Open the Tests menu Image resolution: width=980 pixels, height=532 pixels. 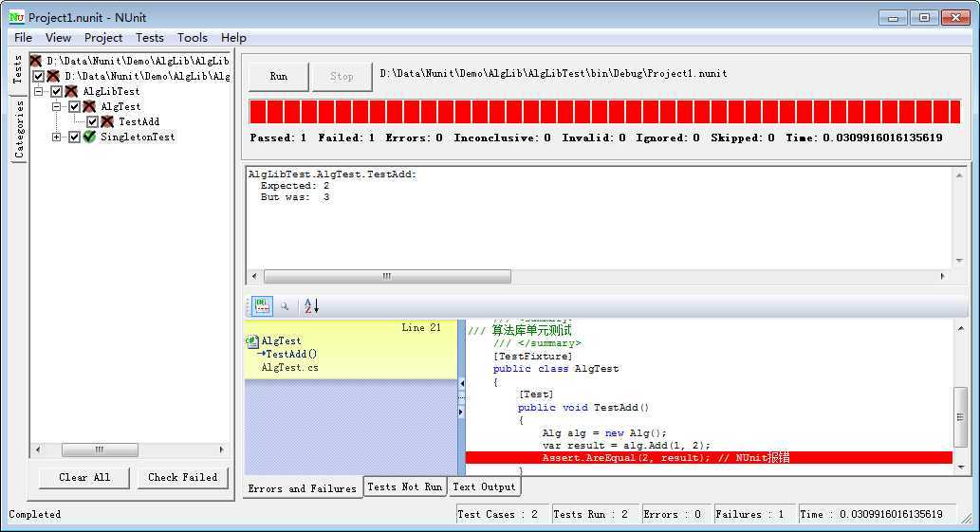point(150,38)
